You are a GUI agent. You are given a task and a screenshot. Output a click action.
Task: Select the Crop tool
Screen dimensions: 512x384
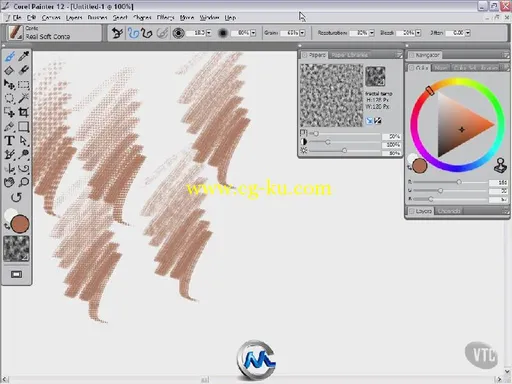23,113
